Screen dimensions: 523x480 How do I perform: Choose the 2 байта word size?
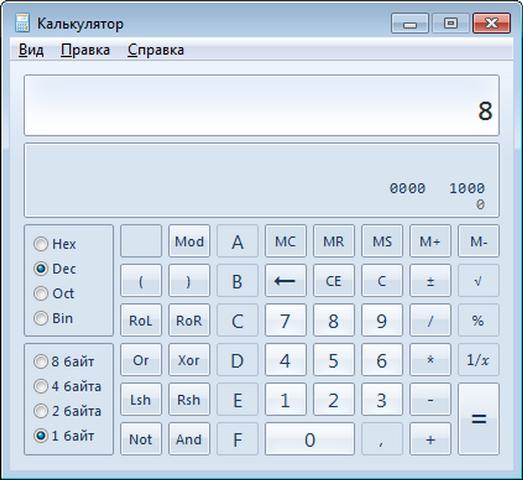point(67,411)
